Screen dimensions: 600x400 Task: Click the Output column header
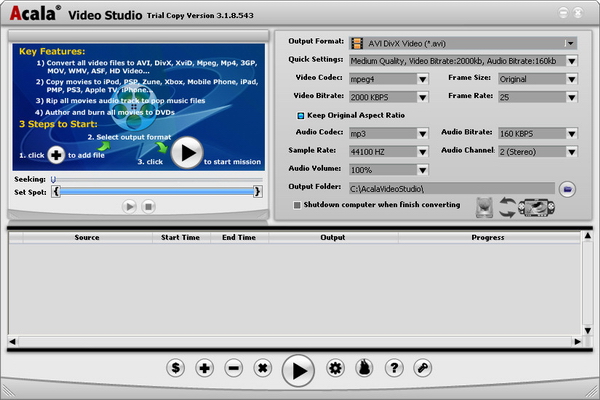[333, 237]
